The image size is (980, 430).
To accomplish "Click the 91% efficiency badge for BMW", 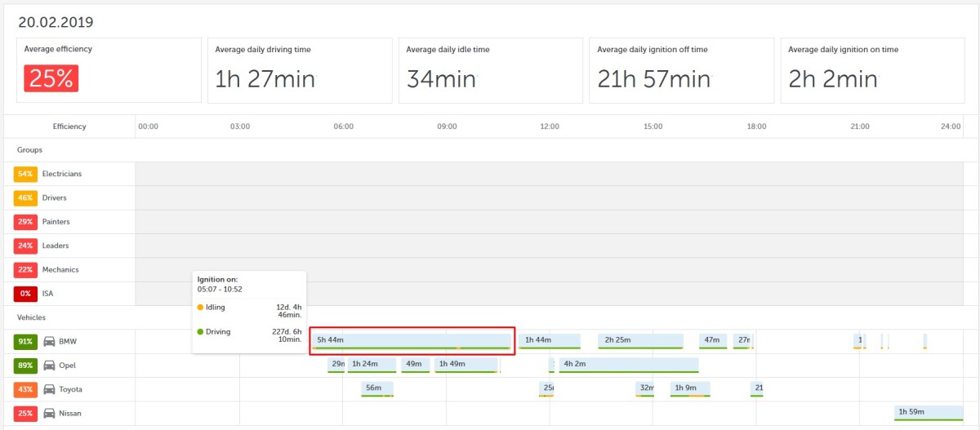I will coord(24,341).
